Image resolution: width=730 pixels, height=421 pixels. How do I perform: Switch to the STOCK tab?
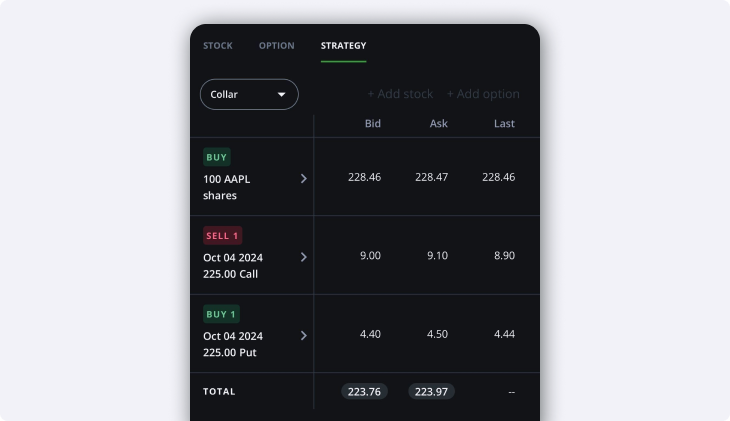pyautogui.click(x=218, y=46)
